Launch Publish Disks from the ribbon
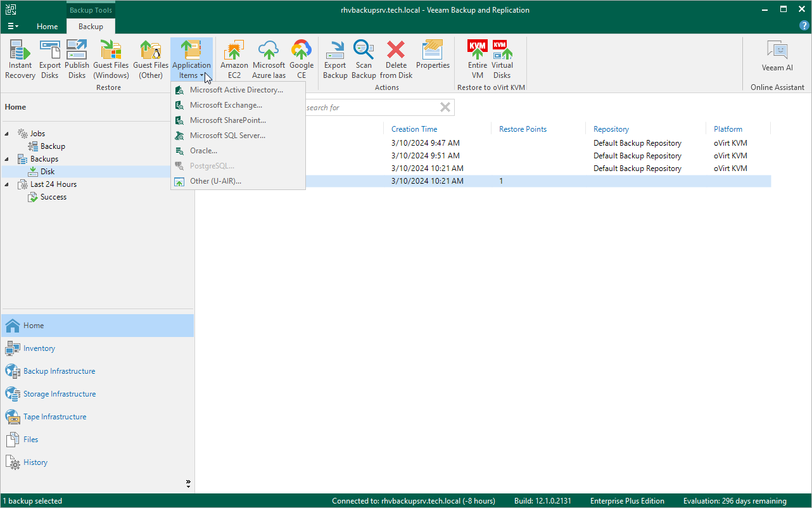This screenshot has width=812, height=508. pyautogui.click(x=77, y=60)
